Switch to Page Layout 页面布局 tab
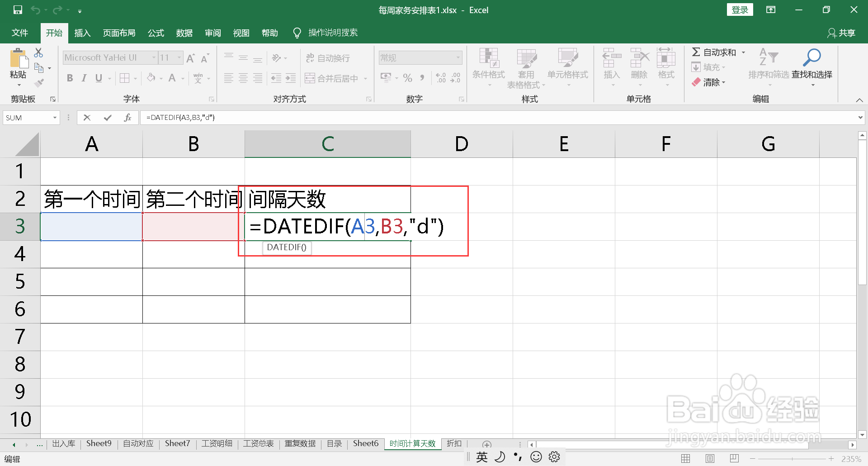The width and height of the screenshot is (868, 466). coord(119,33)
